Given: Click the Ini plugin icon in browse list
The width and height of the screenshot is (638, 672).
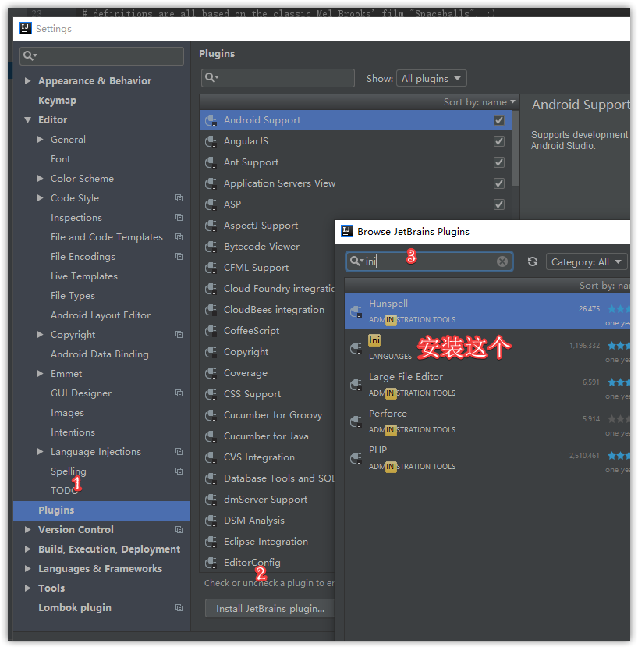Looking at the screenshot, I should 356,348.
